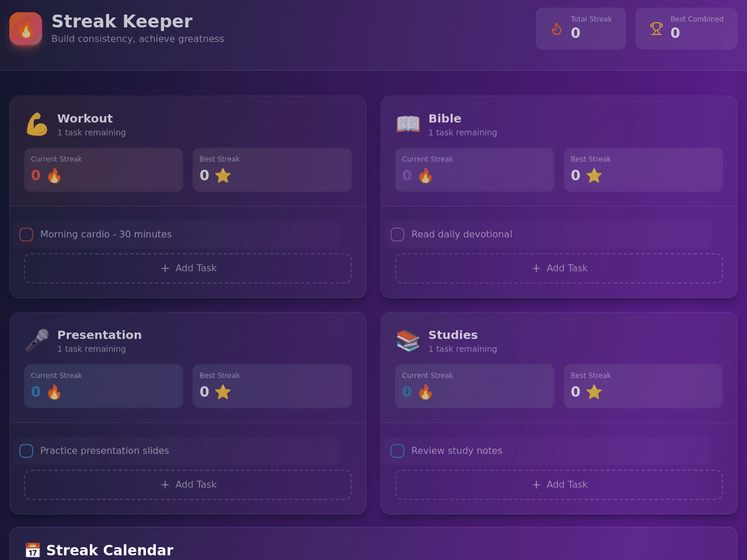
Task: Click the Total Streak flame icon
Action: click(557, 29)
